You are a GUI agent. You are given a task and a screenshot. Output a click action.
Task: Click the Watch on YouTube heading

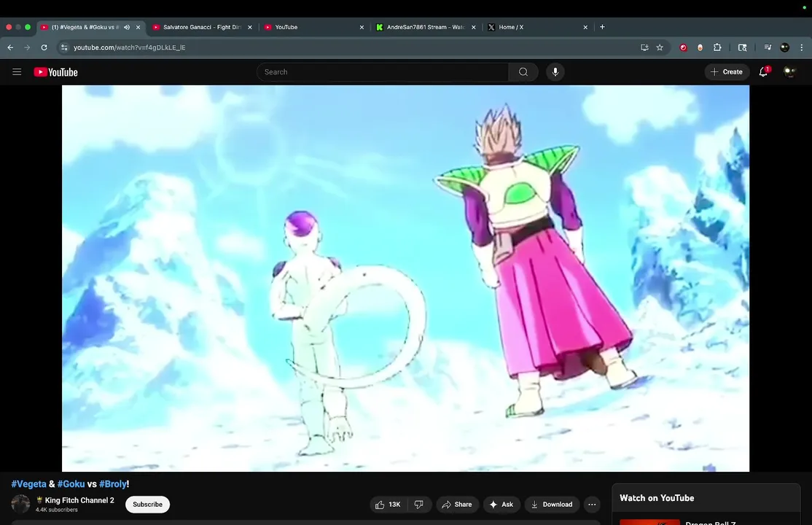coord(657,498)
